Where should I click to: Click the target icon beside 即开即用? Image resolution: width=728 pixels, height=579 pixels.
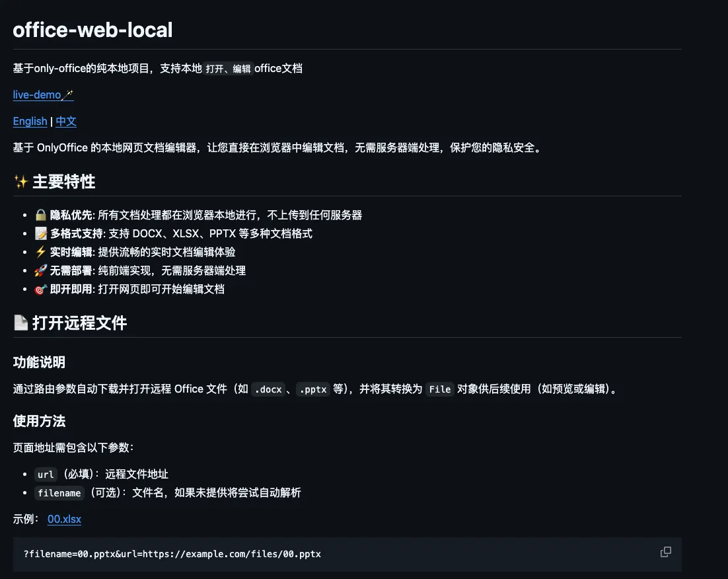click(41, 289)
